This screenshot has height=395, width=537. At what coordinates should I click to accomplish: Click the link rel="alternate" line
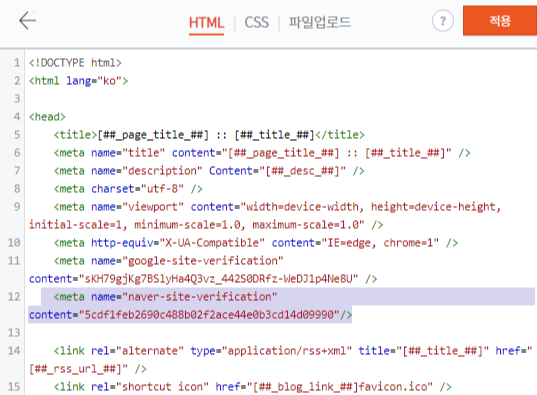[293, 351]
